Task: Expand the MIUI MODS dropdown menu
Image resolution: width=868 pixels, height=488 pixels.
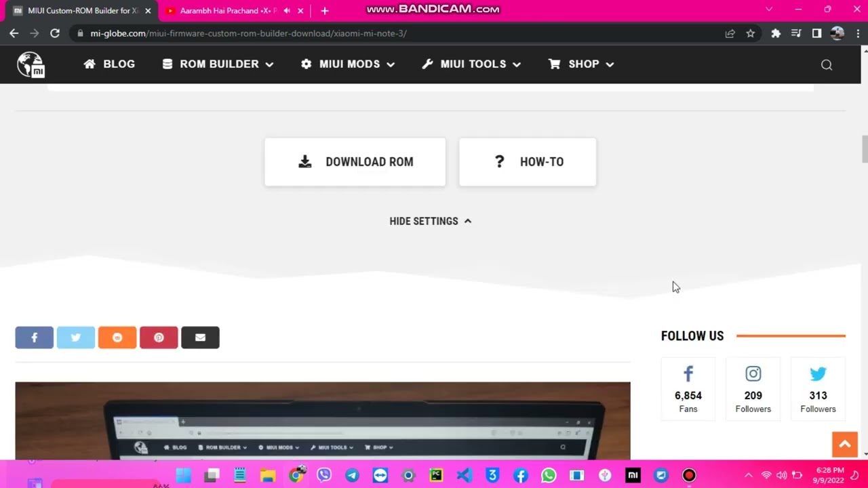Action: pyautogui.click(x=348, y=64)
